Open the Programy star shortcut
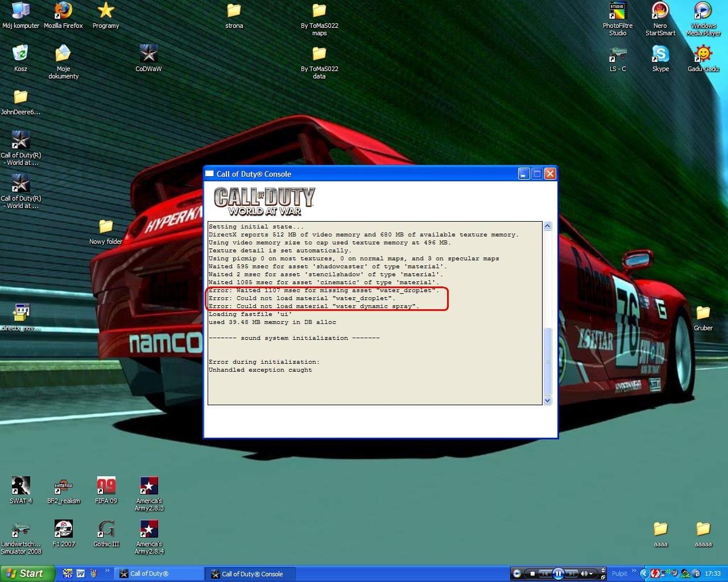The image size is (728, 582). [x=106, y=15]
